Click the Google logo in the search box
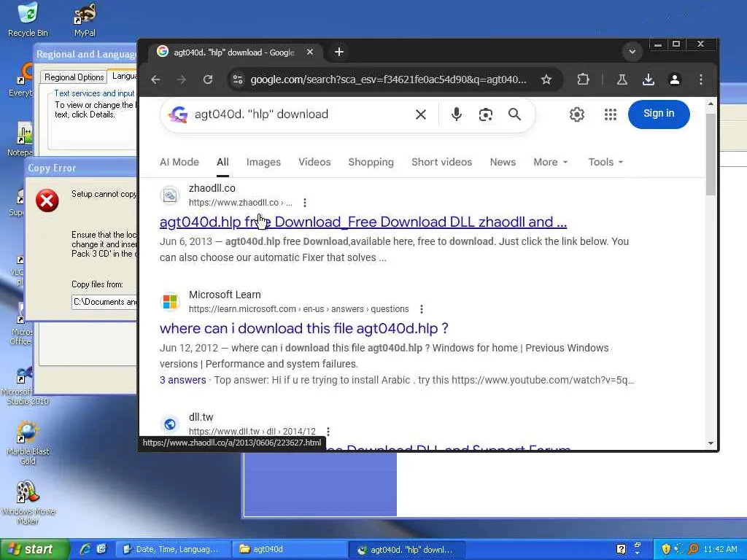Viewport: 747px width, 560px height. point(178,114)
